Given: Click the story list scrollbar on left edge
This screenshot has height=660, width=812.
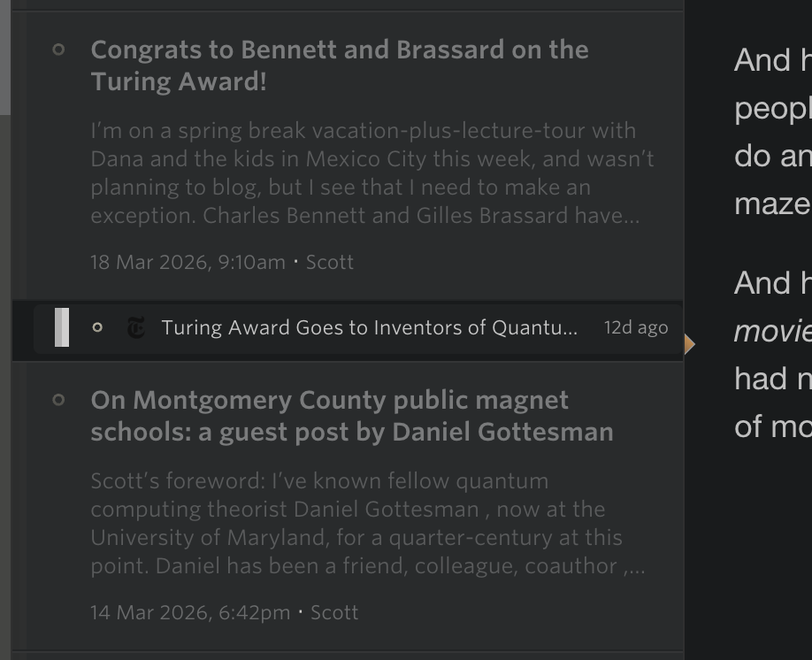Looking at the screenshot, I should [x=5, y=58].
